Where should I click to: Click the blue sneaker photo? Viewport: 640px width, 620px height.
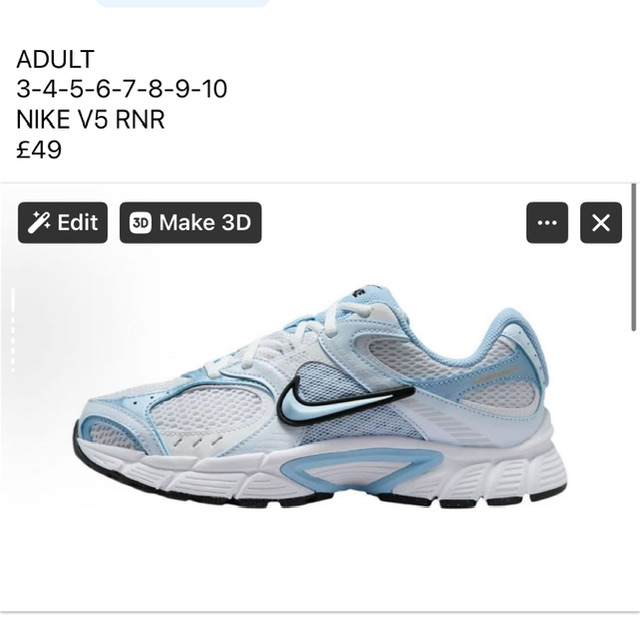point(319,397)
